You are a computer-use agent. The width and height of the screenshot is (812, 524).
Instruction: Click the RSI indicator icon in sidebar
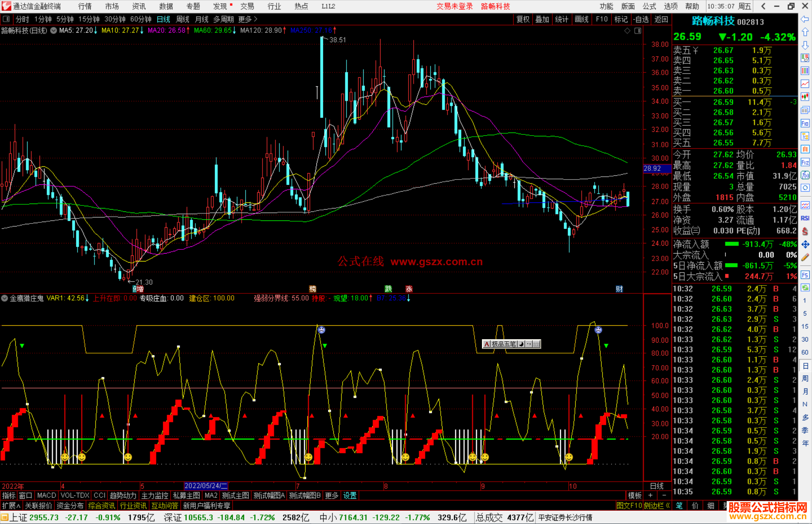pyautogui.click(x=805, y=218)
